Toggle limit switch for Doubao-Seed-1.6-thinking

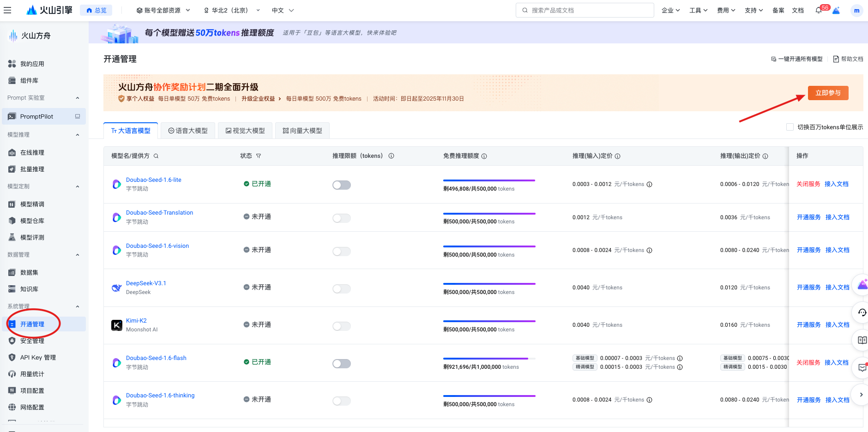pyautogui.click(x=342, y=401)
